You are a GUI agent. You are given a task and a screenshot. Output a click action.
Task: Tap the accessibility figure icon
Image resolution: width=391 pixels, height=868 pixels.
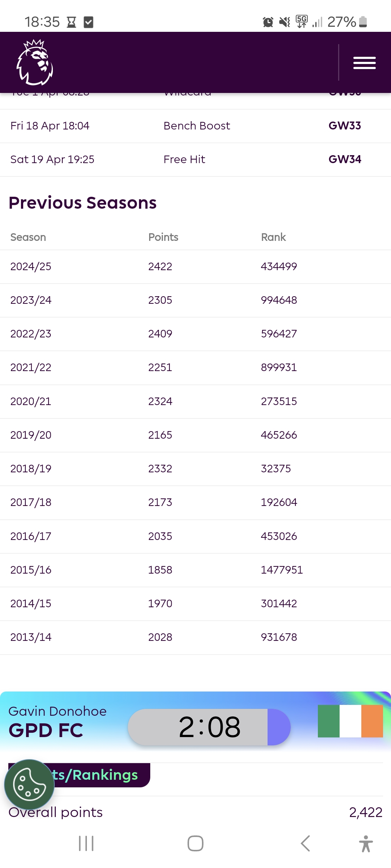(366, 843)
